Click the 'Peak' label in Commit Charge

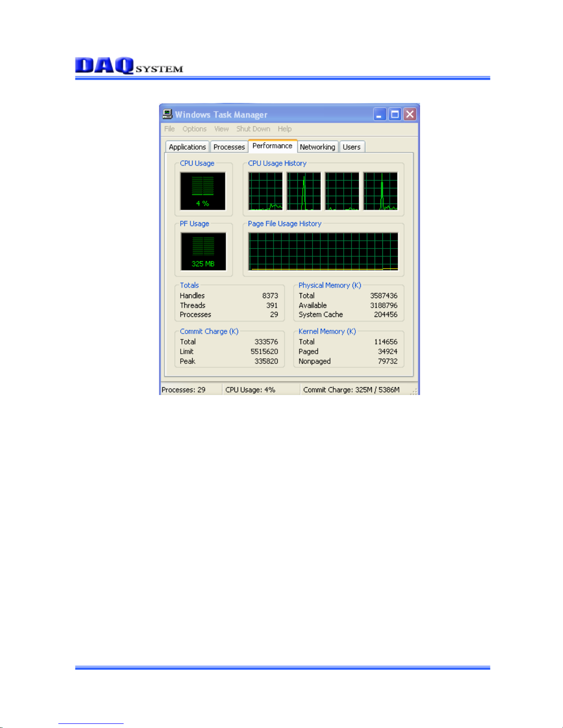point(188,361)
